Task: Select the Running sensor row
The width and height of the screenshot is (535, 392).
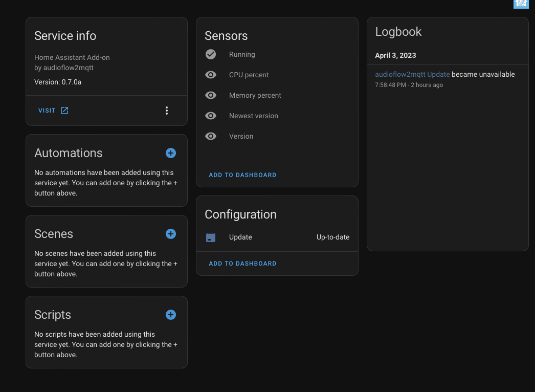Action: click(x=242, y=54)
